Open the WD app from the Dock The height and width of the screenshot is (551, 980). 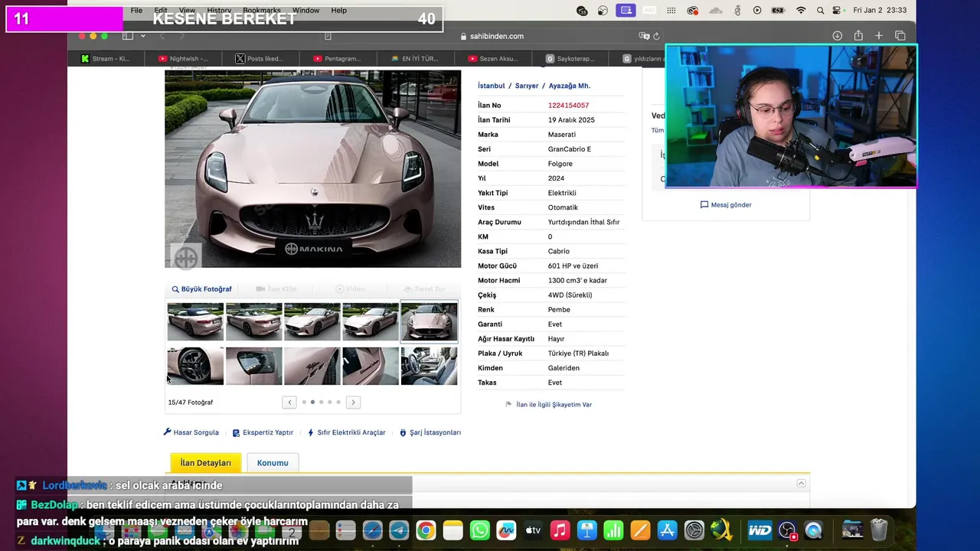click(x=759, y=530)
